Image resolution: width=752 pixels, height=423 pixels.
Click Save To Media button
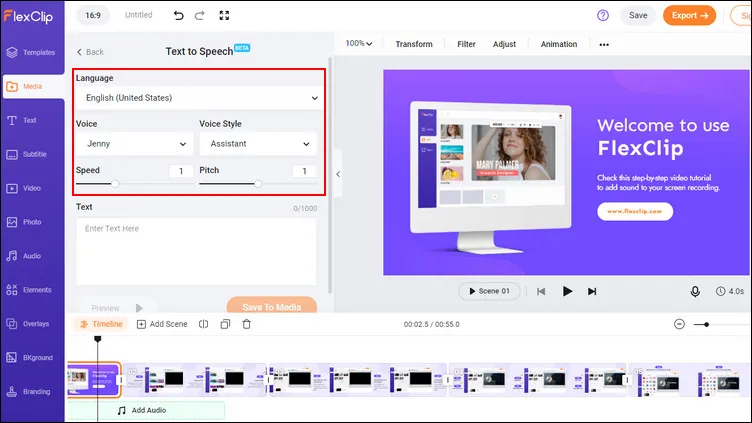(271, 306)
